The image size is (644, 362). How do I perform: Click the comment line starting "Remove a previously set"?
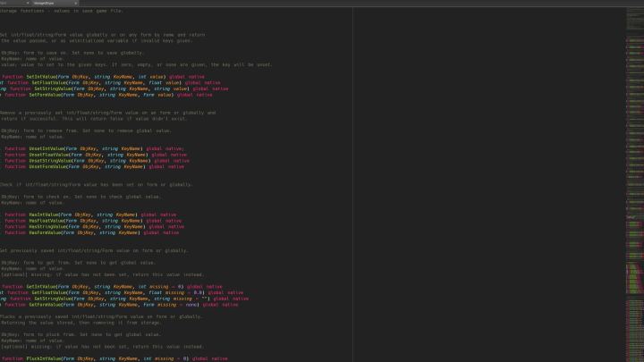point(107,113)
